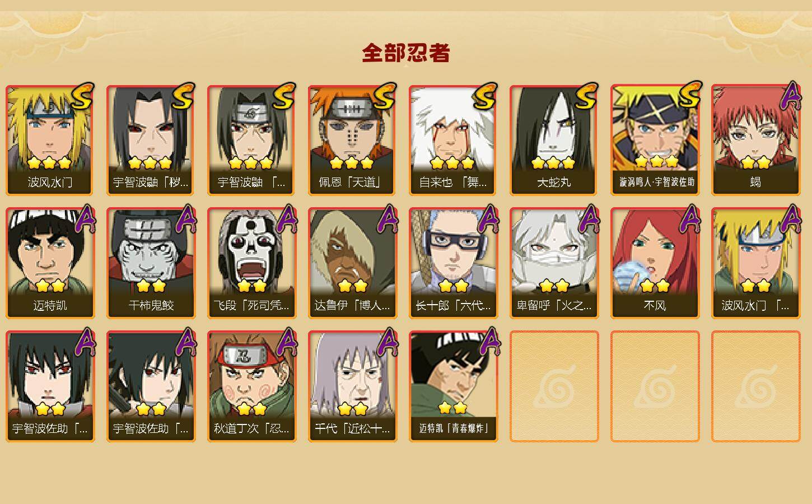The image size is (812, 504).
Task: Choose the 不风 red-haired ninja card
Action: coord(655,263)
